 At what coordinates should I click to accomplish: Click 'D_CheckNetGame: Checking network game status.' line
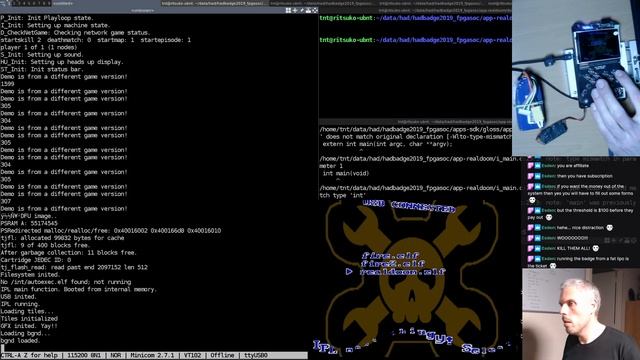(76, 33)
